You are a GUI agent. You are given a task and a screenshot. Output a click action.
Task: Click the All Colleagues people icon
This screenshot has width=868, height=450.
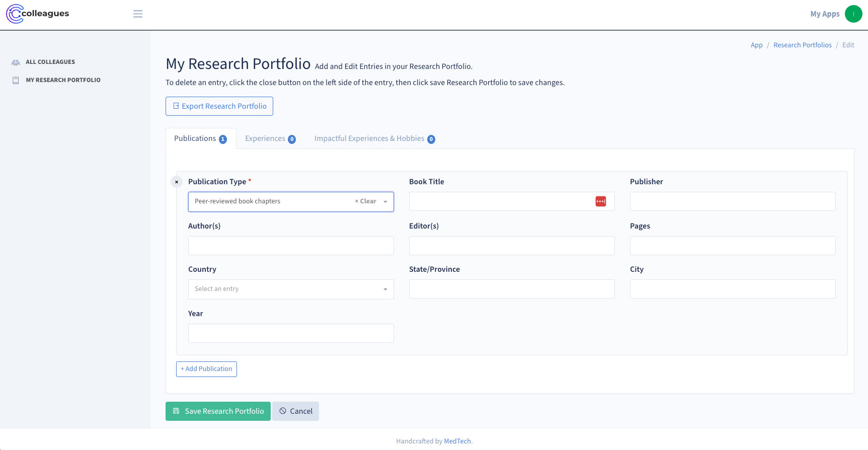[x=16, y=62]
